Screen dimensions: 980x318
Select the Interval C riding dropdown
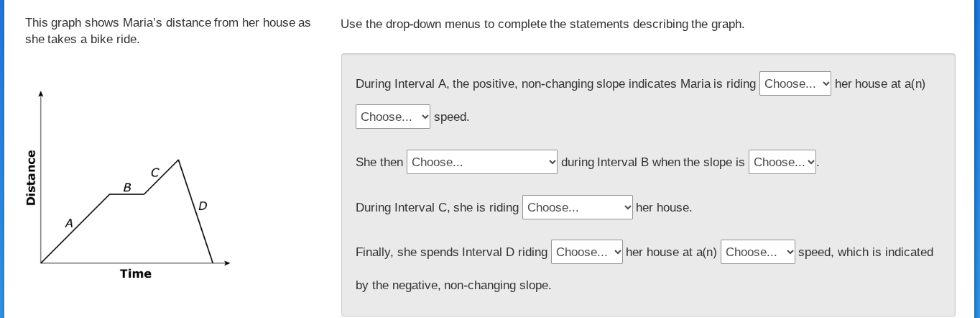point(577,207)
